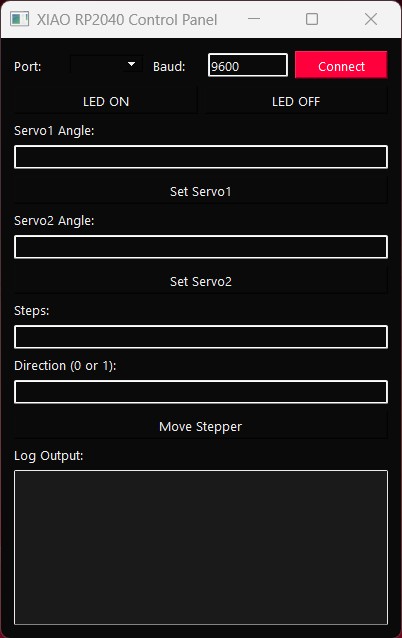Select the Steps input field
This screenshot has height=638, width=402.
[x=201, y=336]
